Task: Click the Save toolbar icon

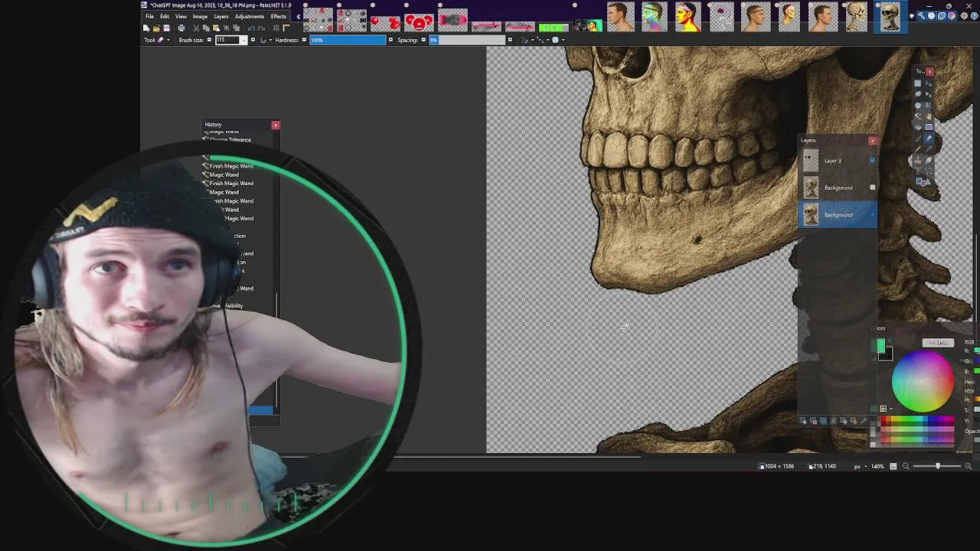Action: pyautogui.click(x=166, y=28)
